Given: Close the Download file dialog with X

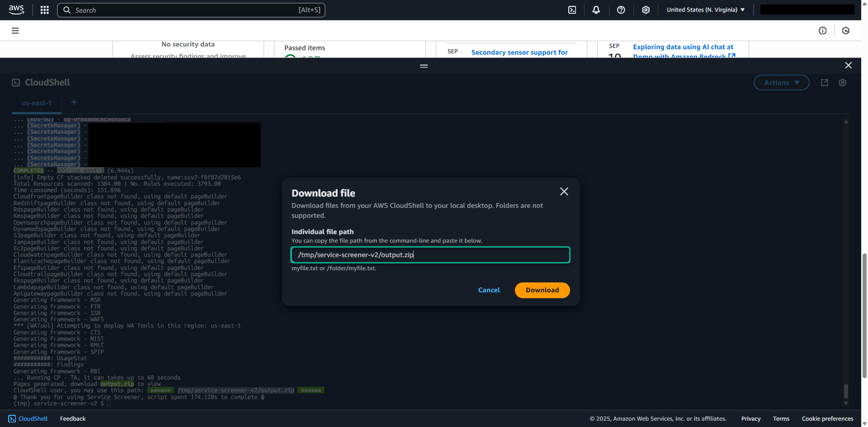Looking at the screenshot, I should pyautogui.click(x=564, y=192).
